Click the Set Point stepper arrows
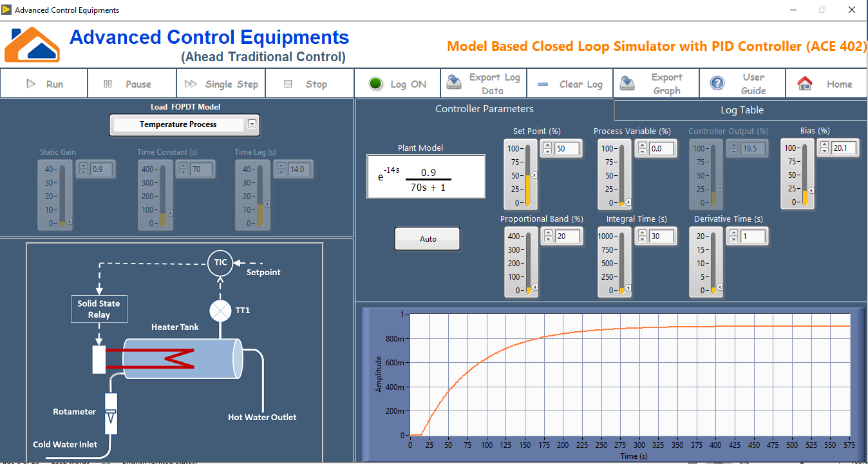The height and width of the screenshot is (464, 868). coord(547,149)
